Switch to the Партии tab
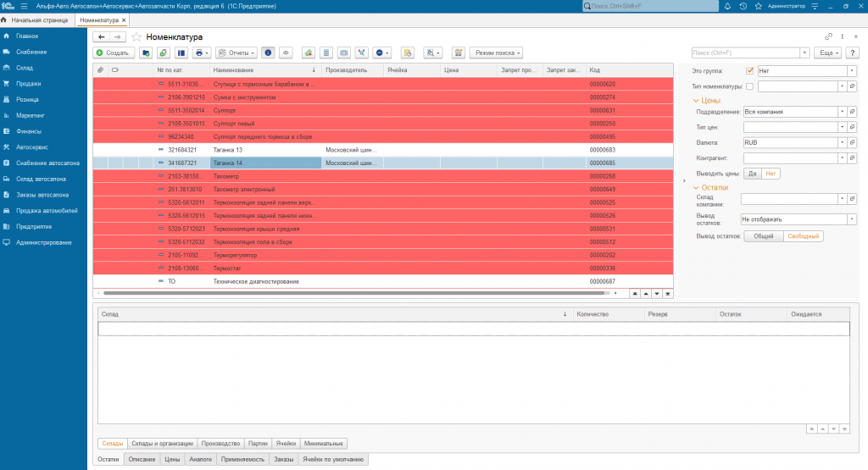Screen dimensions: 868x470 coord(258,444)
